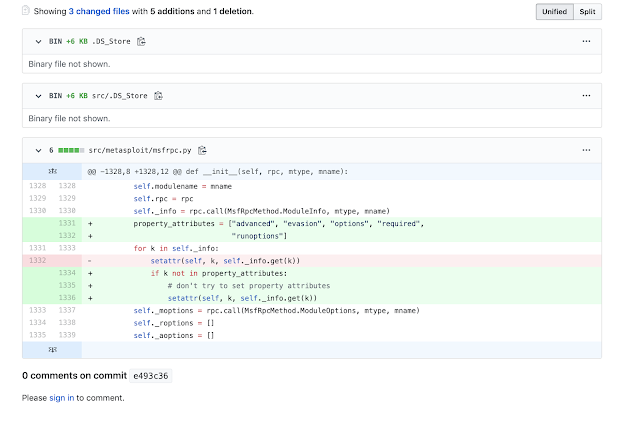Open the options menu for .DS_Store

click(586, 41)
